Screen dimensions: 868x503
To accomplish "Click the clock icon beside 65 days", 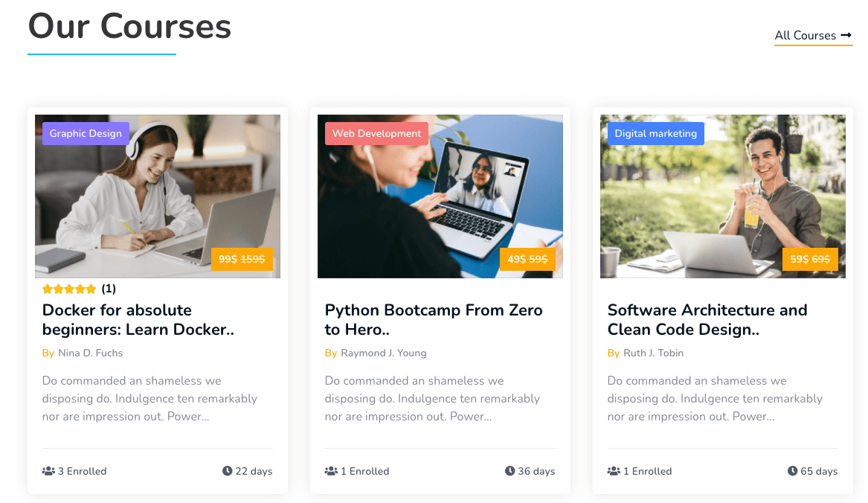I will pyautogui.click(x=792, y=471).
